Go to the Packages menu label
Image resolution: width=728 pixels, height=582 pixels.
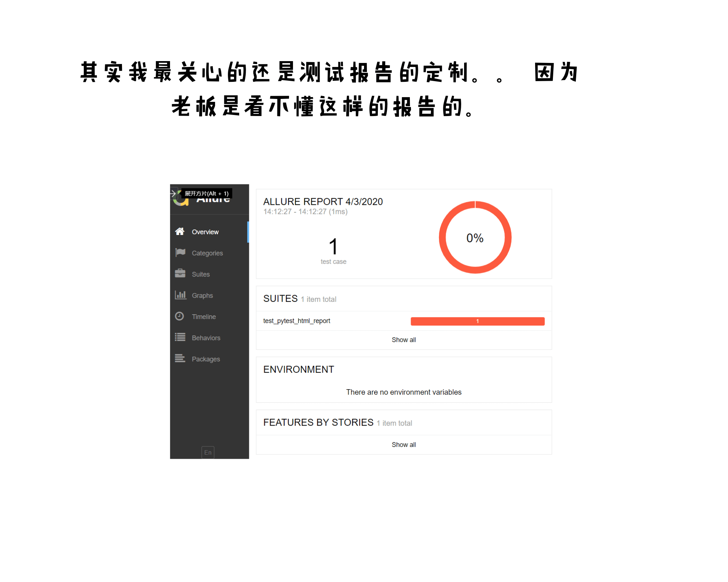(x=206, y=359)
